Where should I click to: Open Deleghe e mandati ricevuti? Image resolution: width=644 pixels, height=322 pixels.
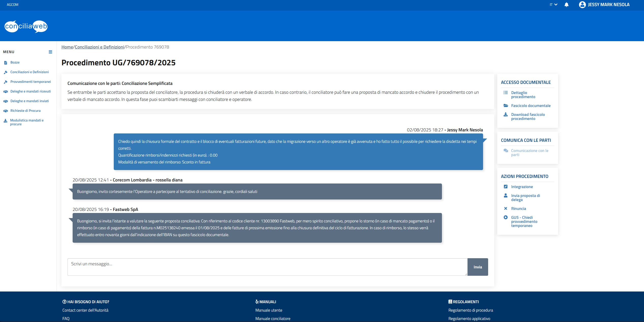click(30, 91)
